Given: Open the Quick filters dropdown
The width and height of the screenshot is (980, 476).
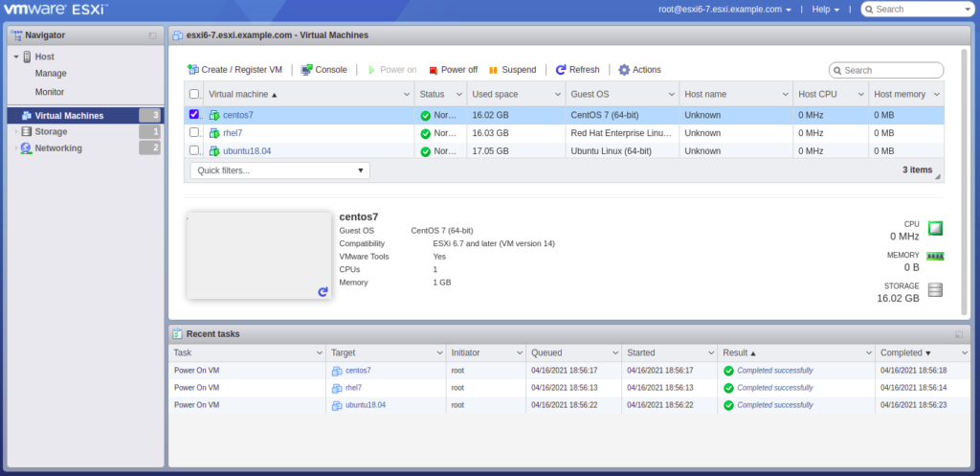Looking at the screenshot, I should (x=280, y=170).
